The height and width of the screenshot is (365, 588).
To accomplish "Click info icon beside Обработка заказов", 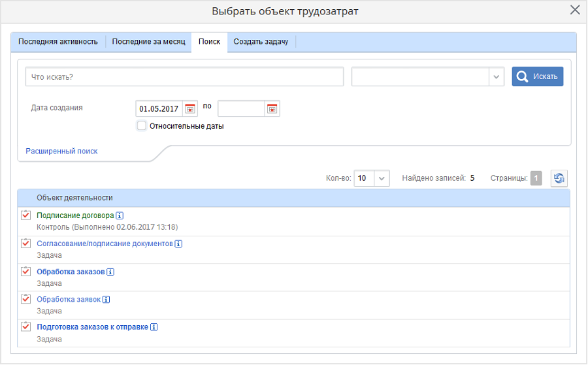I will [110, 272].
